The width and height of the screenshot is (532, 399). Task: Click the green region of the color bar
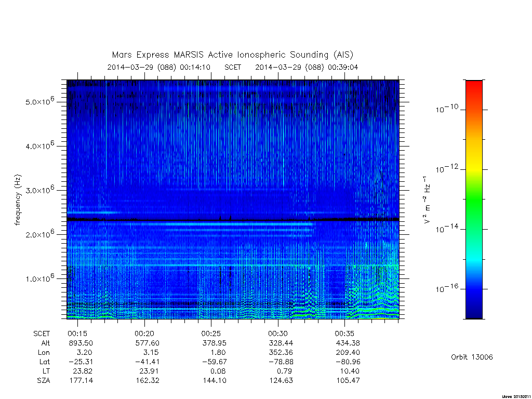point(474,204)
